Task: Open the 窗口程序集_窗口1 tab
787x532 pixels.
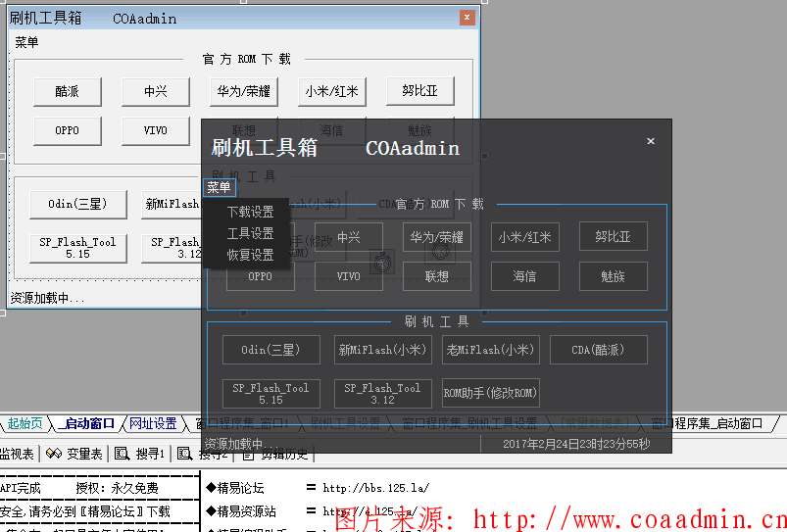Action: (x=242, y=423)
